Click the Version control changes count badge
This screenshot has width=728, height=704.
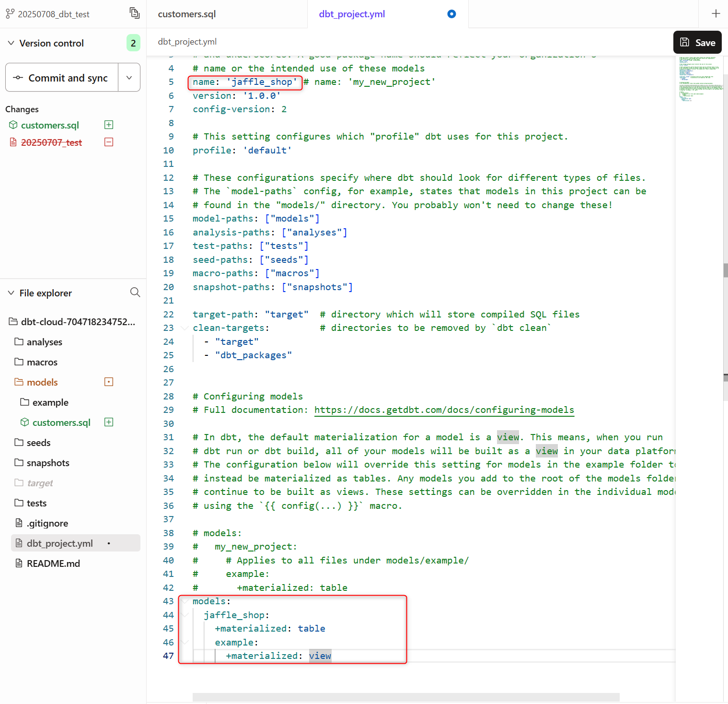(x=133, y=43)
